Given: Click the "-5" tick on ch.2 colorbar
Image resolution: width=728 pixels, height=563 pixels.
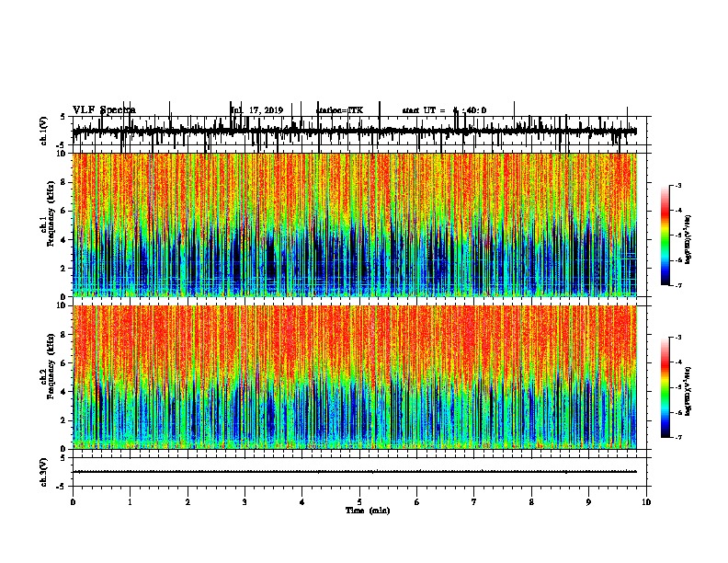Looking at the screenshot, I should pos(678,387).
